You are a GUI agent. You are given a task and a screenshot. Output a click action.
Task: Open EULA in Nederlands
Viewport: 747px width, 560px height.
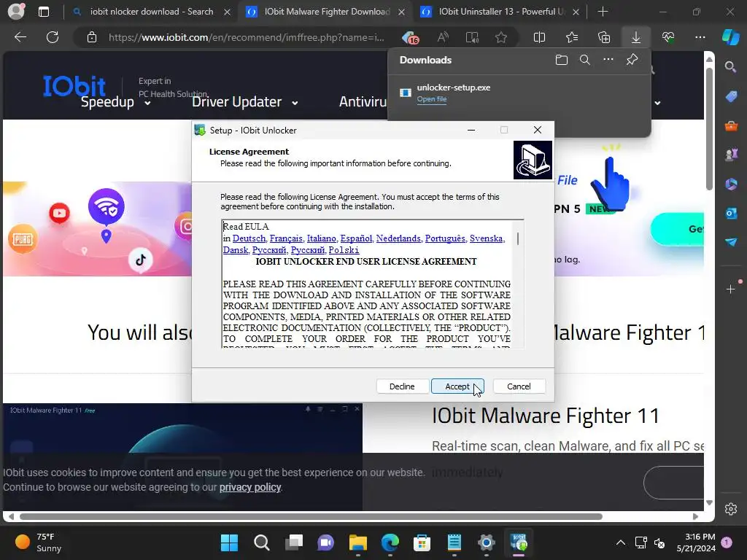point(398,238)
